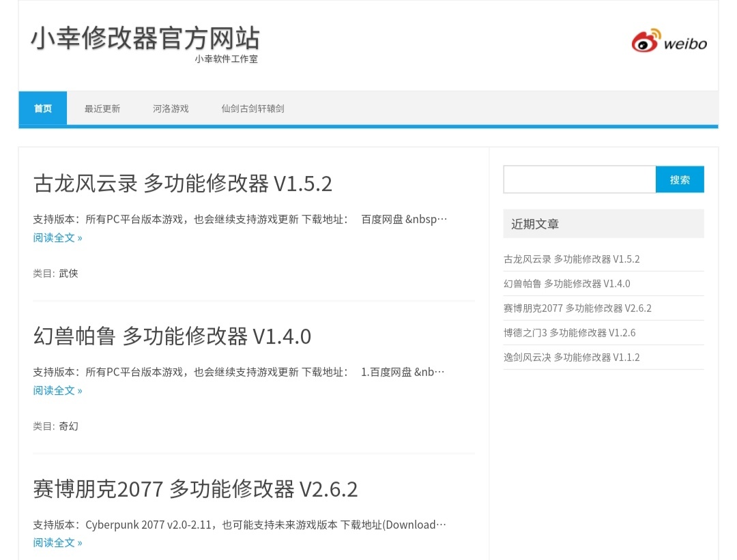Click the Cyberpunk 2077 v2.0-2.11 excerpt text
Viewport: 737px width, 560px height.
pyautogui.click(x=240, y=525)
